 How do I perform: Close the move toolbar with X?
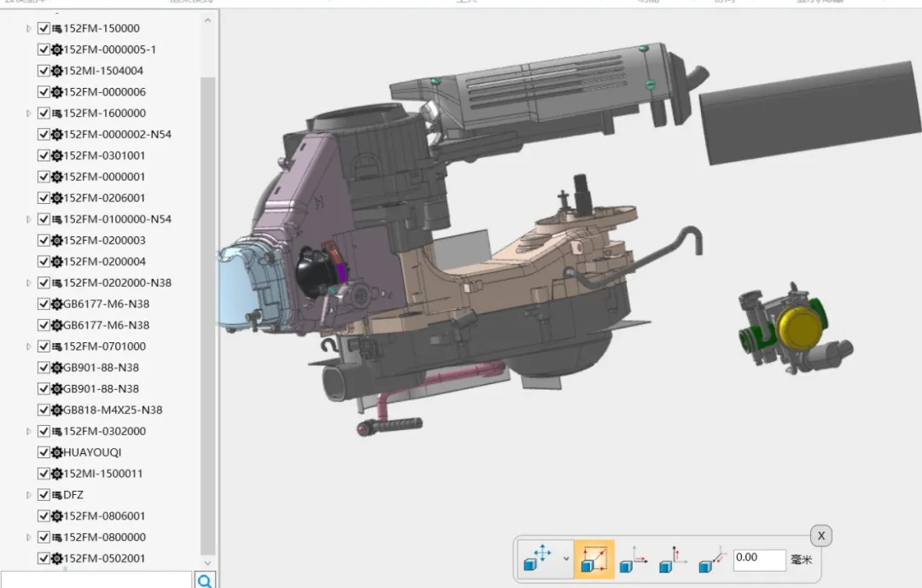pyautogui.click(x=820, y=536)
